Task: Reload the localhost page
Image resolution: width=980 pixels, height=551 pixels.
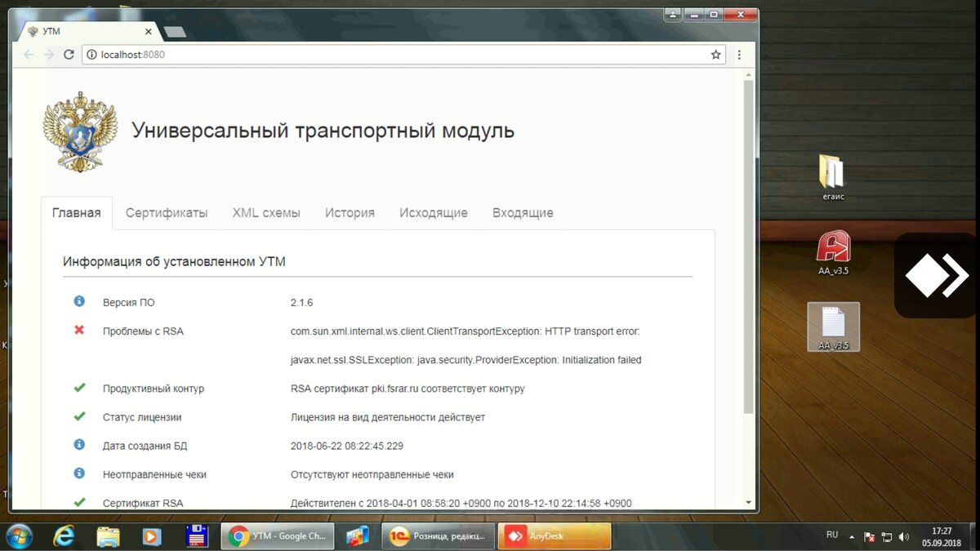Action: (x=69, y=55)
